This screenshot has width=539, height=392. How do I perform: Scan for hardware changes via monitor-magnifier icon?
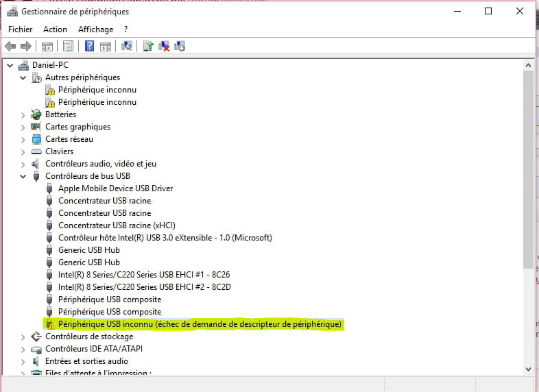(x=127, y=46)
